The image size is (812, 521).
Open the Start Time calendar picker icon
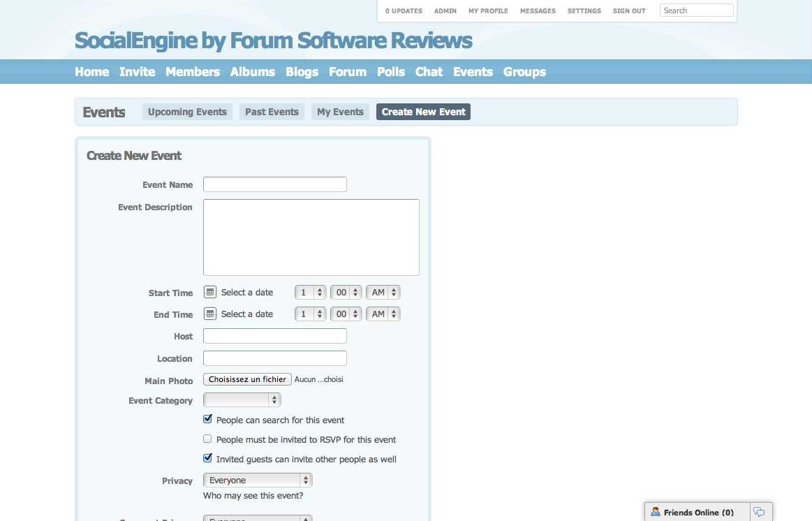[209, 292]
